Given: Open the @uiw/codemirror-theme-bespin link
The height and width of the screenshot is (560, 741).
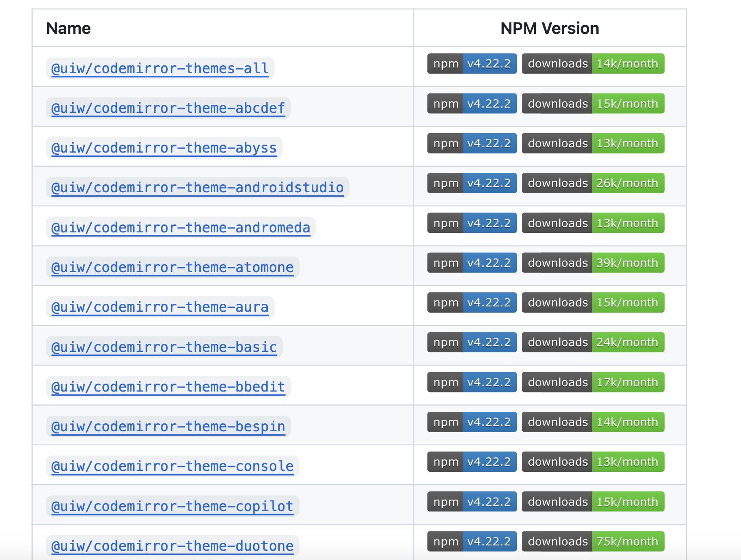Looking at the screenshot, I should coord(167,426).
